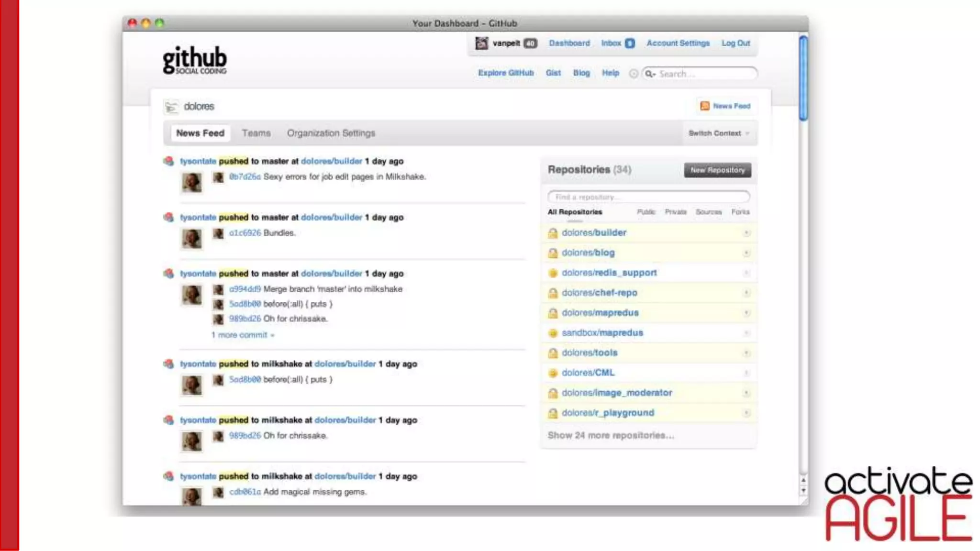Switch to the Teams tab

256,133
